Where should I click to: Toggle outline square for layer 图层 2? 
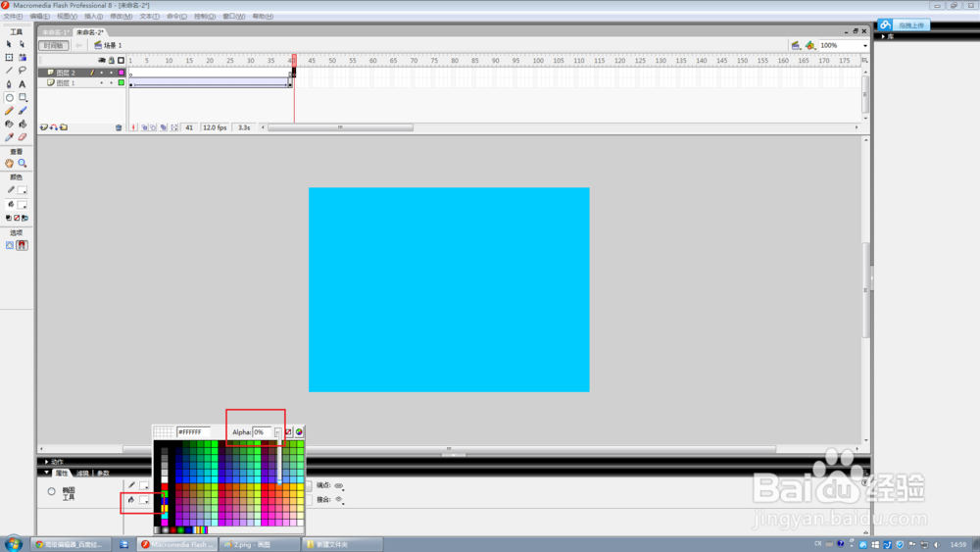122,73
